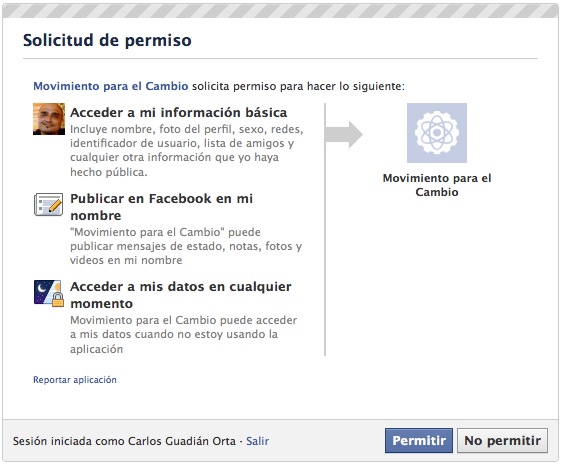This screenshot has height=466, width=561.
Task: Click the gray arrow pointing to the app
Action: pos(344,134)
